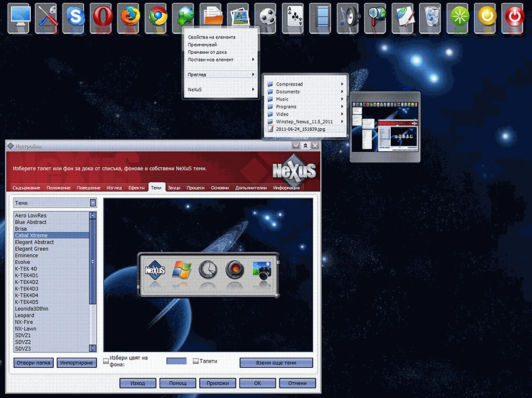
Task: Click the 'Импортиране' button
Action: pos(77,363)
